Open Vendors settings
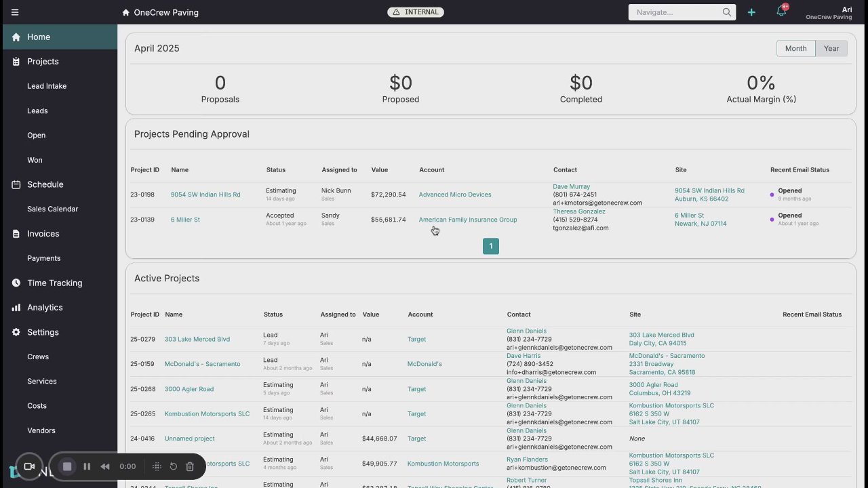868x488 pixels. 41,430
